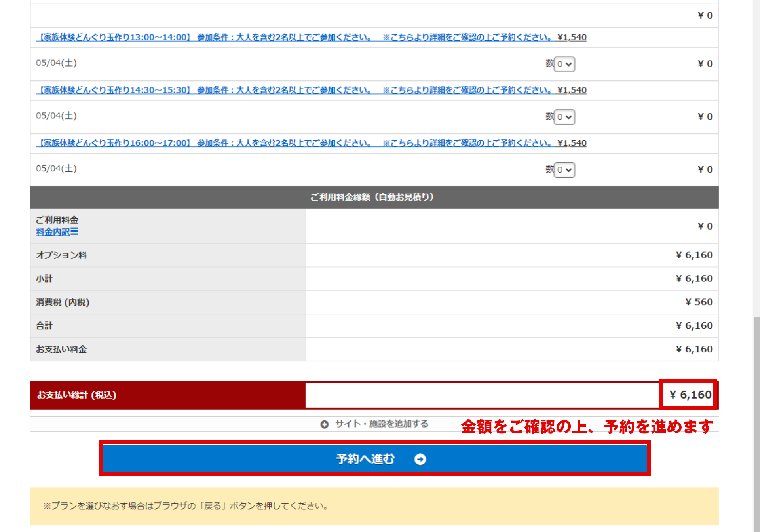Click the arrow icon on 予約へ進む button
The width and height of the screenshot is (760, 532).
point(420,459)
